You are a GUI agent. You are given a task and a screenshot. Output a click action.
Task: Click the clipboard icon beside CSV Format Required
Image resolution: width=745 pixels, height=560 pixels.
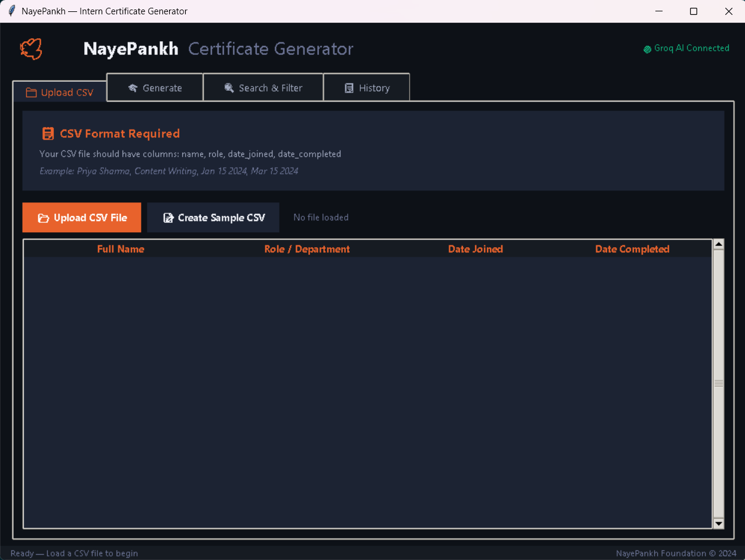(x=48, y=134)
